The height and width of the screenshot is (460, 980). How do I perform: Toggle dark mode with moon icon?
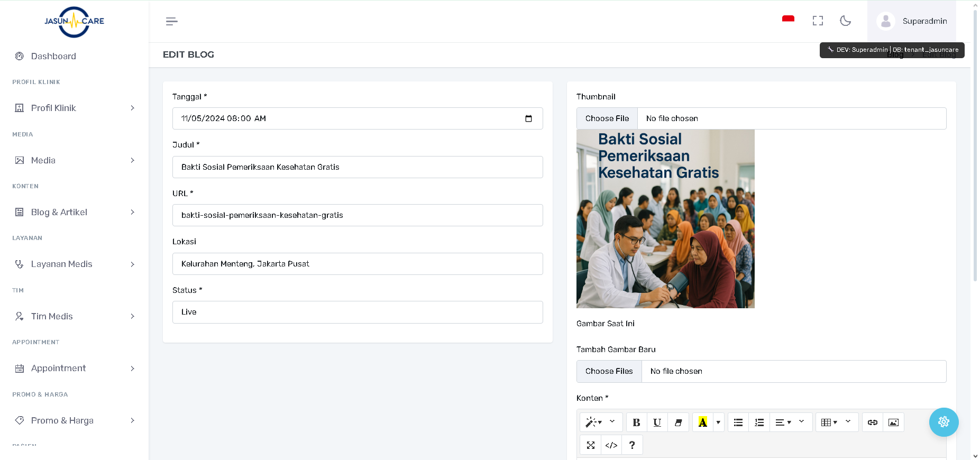tap(845, 21)
